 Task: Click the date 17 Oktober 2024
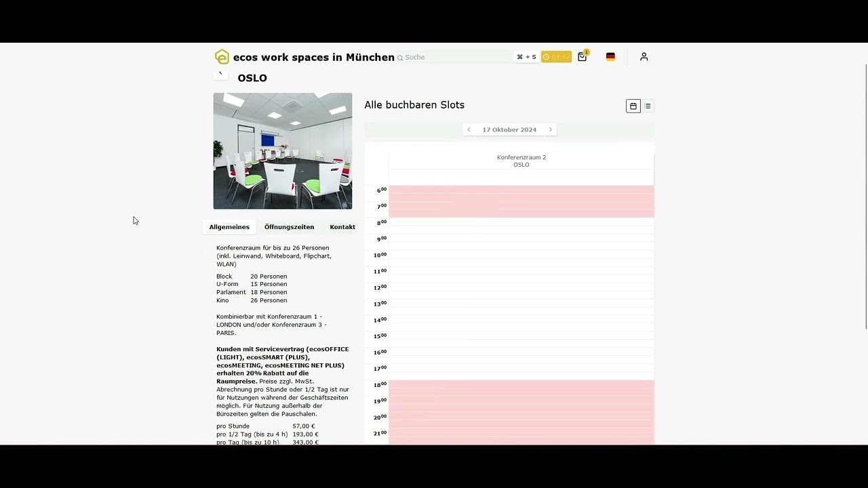pos(509,129)
